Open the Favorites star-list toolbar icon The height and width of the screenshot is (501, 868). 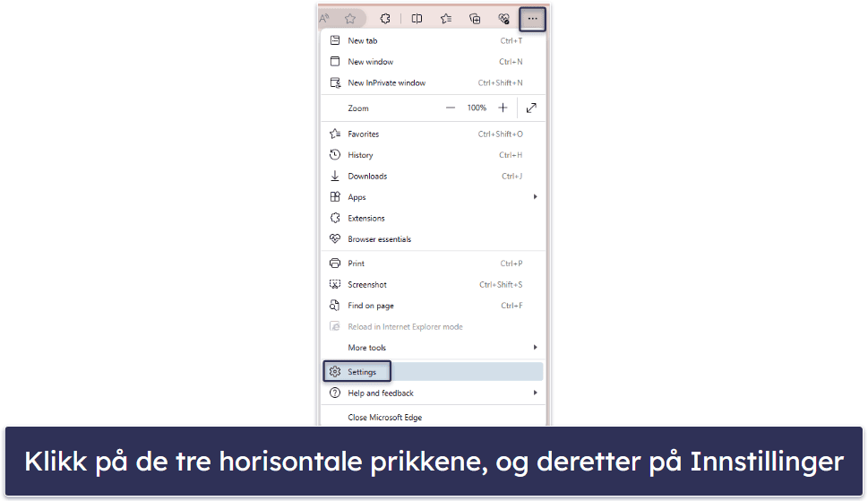point(446,19)
